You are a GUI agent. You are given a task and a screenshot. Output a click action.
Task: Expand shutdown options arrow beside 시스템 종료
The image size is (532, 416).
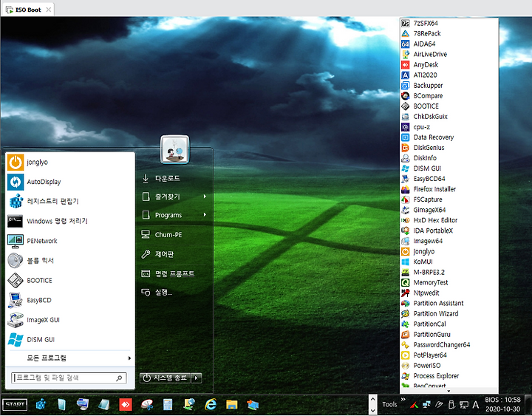[x=197, y=378]
